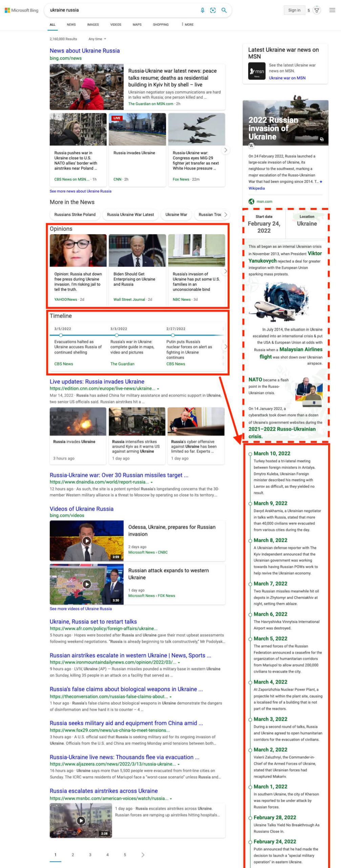This screenshot has width=341, height=868.
Task: Advance the Timeline carousel arrow
Action: pos(226,347)
